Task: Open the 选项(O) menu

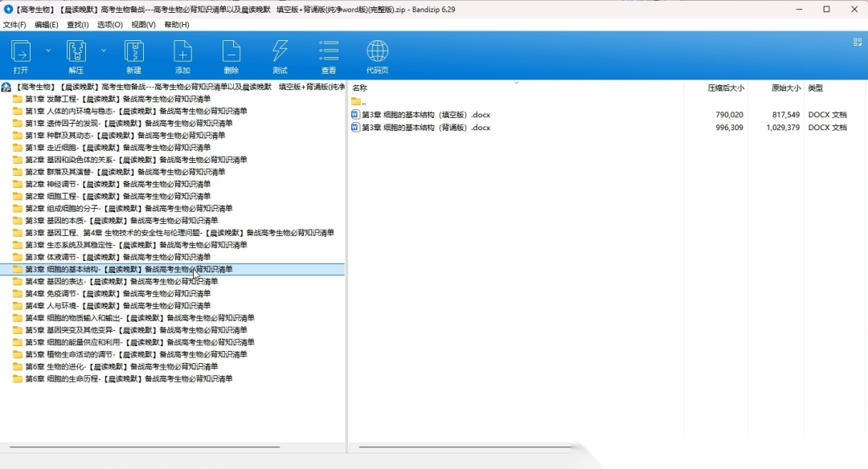Action: coord(109,25)
